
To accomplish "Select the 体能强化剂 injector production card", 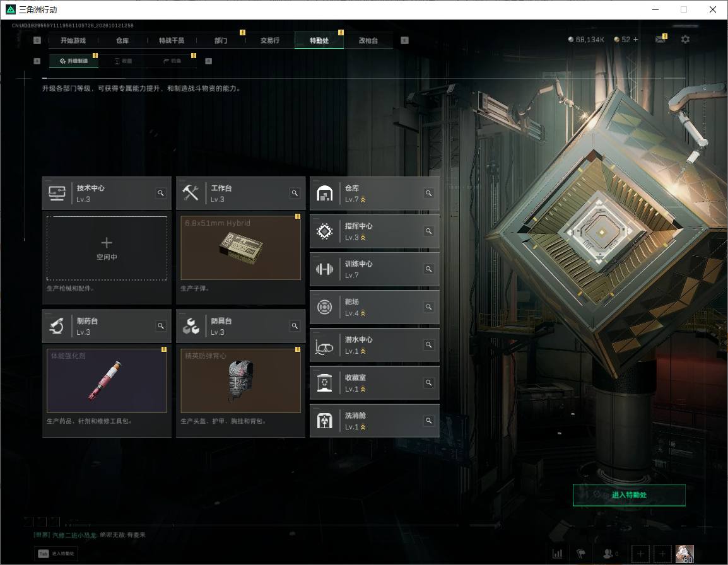I will (x=107, y=381).
